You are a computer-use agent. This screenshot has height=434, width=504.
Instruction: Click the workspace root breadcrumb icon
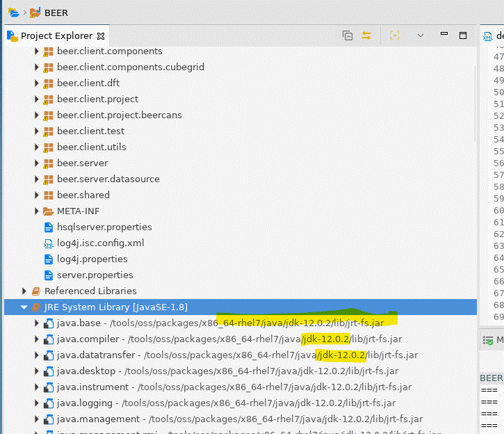(14, 13)
